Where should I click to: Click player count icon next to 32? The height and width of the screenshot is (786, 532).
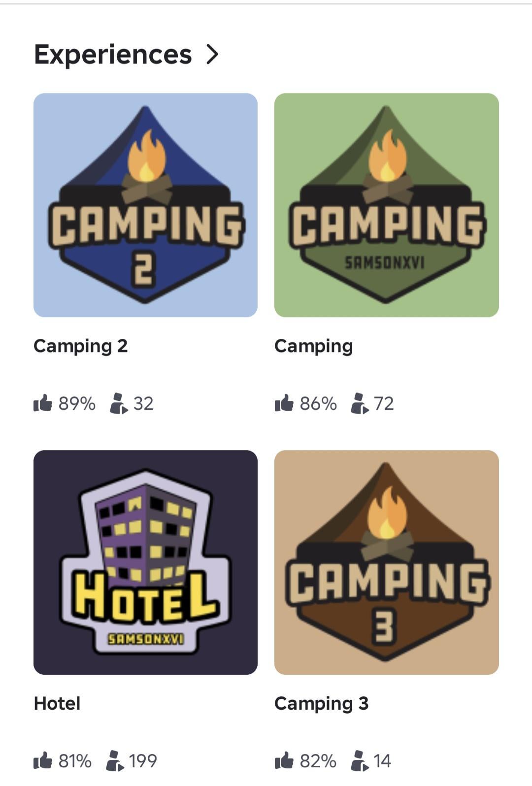[119, 403]
